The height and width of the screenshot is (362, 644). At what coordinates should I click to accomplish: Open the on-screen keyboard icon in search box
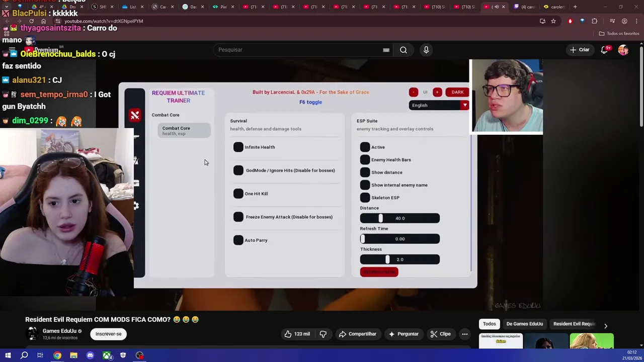coord(386,50)
